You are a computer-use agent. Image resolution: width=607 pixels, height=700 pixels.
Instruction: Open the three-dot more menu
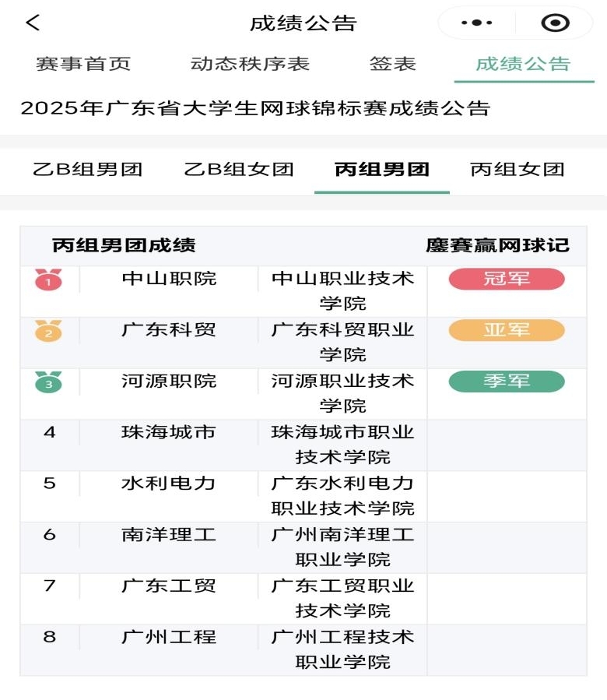tap(476, 23)
